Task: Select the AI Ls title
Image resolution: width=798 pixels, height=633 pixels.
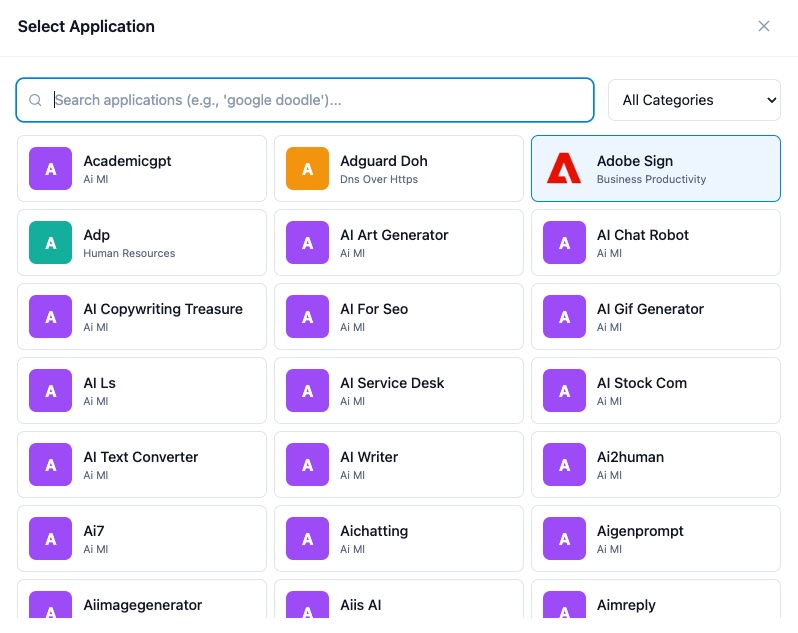Action: pyautogui.click(x=99, y=383)
